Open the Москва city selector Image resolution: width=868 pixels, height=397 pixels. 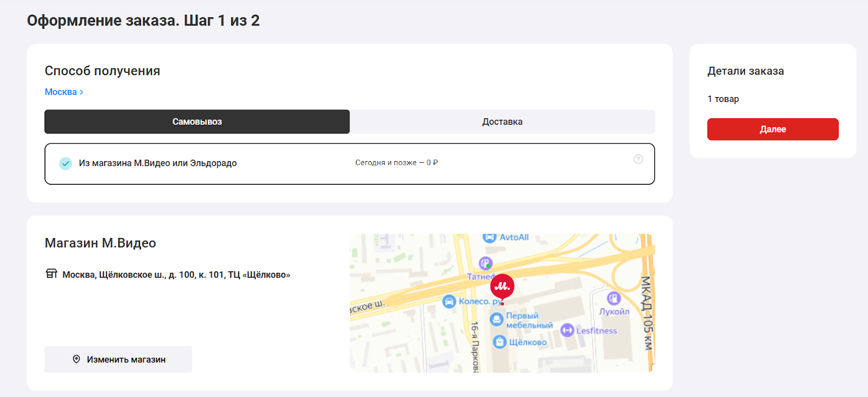(x=64, y=92)
